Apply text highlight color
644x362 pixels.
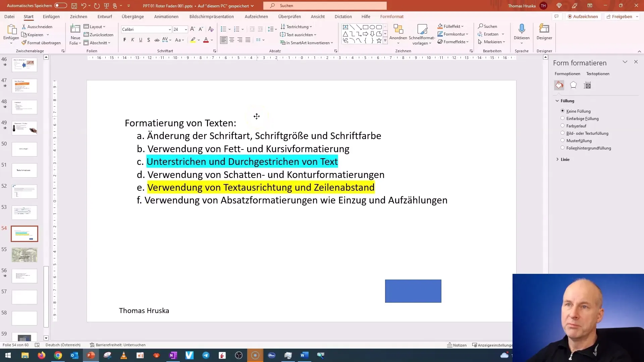(193, 40)
